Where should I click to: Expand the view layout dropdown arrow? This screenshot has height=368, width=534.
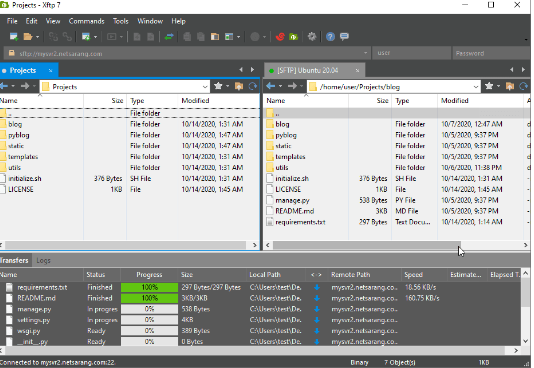pos(238,37)
